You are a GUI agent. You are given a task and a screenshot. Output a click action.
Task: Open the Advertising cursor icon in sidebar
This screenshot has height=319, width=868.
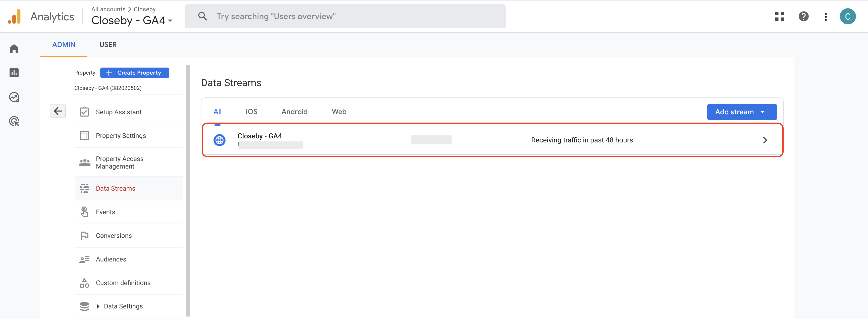(14, 121)
